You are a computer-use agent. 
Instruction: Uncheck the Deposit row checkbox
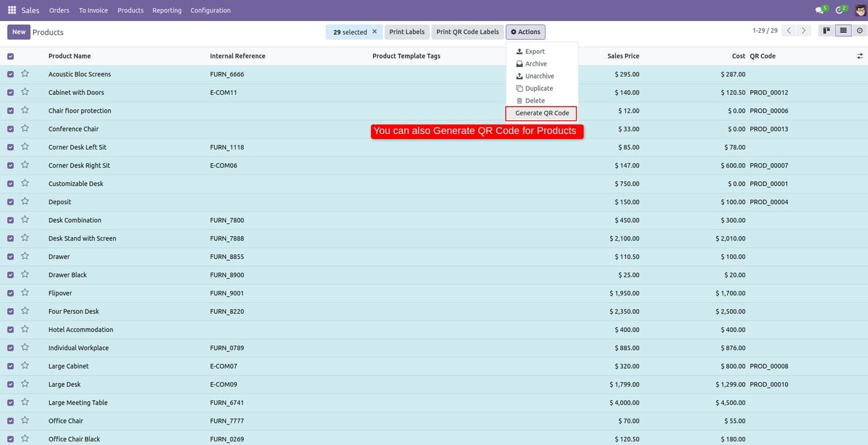pyautogui.click(x=11, y=202)
